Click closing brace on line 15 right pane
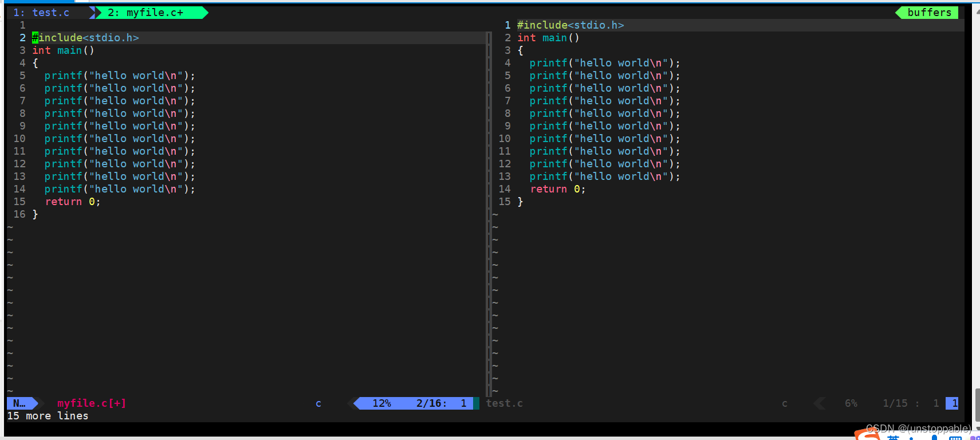This screenshot has width=980, height=440. tap(520, 202)
